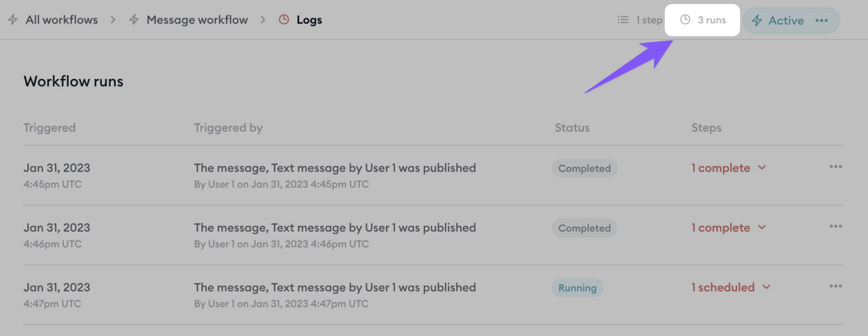Expand the 1 scheduled steps dropdown
The height and width of the screenshot is (336, 868).
point(731,287)
